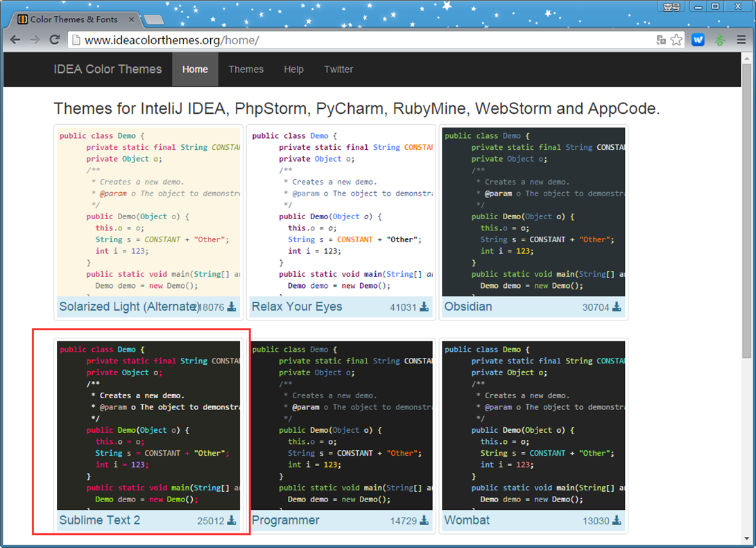756x548 pixels.
Task: Close the Color Themes & Fonts tab
Action: click(131, 19)
